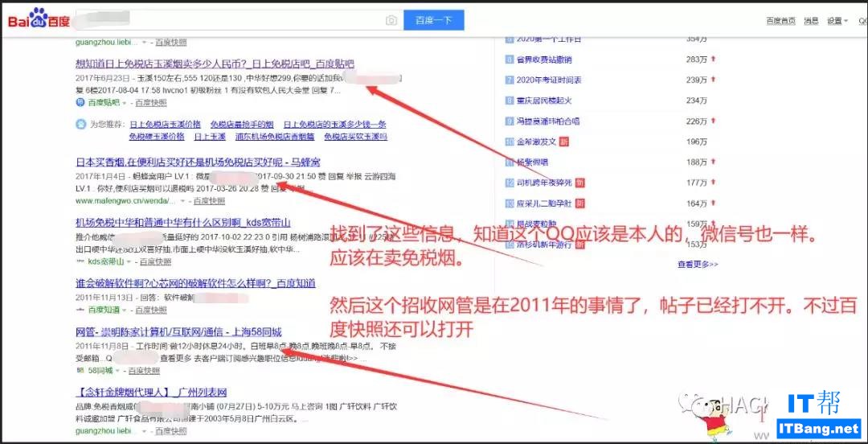
Task: Open 消息 in the header
Action: [811, 21]
